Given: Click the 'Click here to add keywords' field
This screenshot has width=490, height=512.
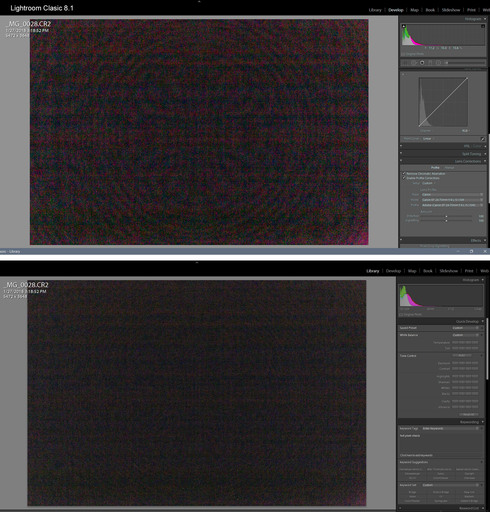Looking at the screenshot, I should (x=441, y=455).
